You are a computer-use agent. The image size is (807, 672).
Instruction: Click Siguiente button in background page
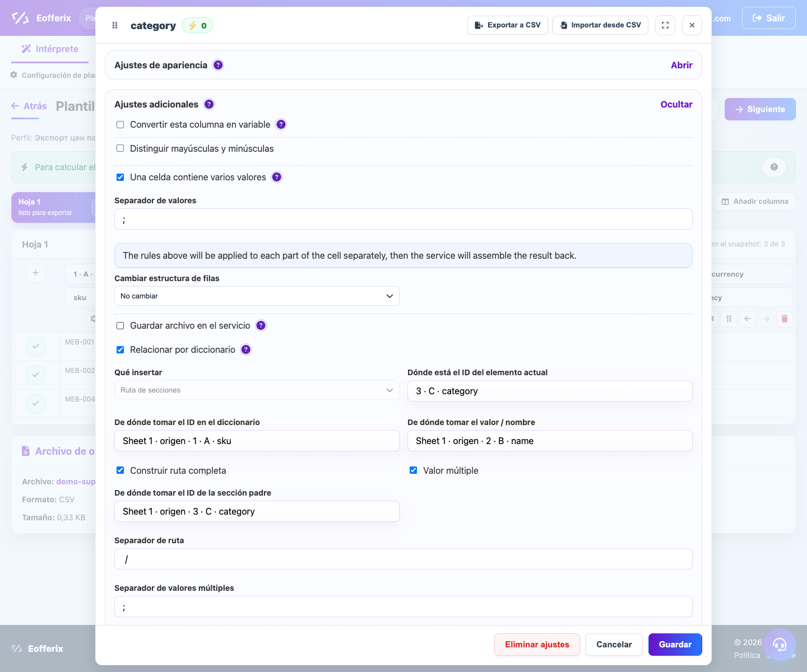coord(760,109)
